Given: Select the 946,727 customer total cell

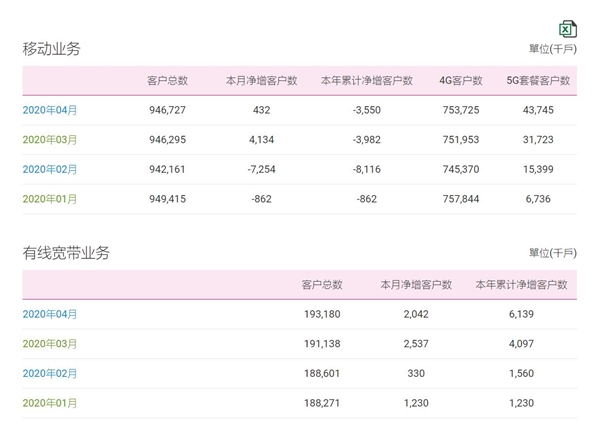Looking at the screenshot, I should click(x=167, y=110).
